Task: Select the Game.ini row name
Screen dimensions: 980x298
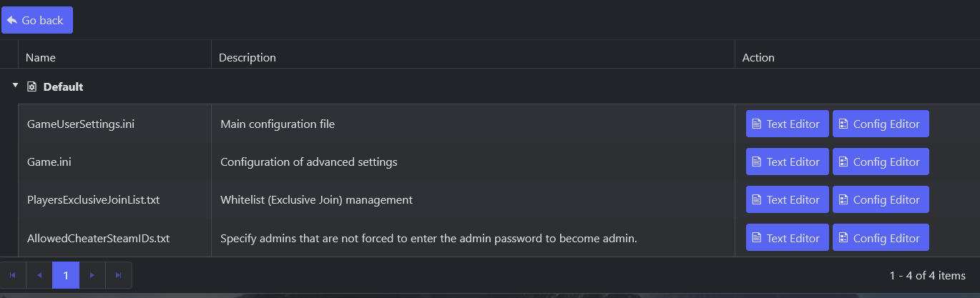Action: (x=49, y=162)
